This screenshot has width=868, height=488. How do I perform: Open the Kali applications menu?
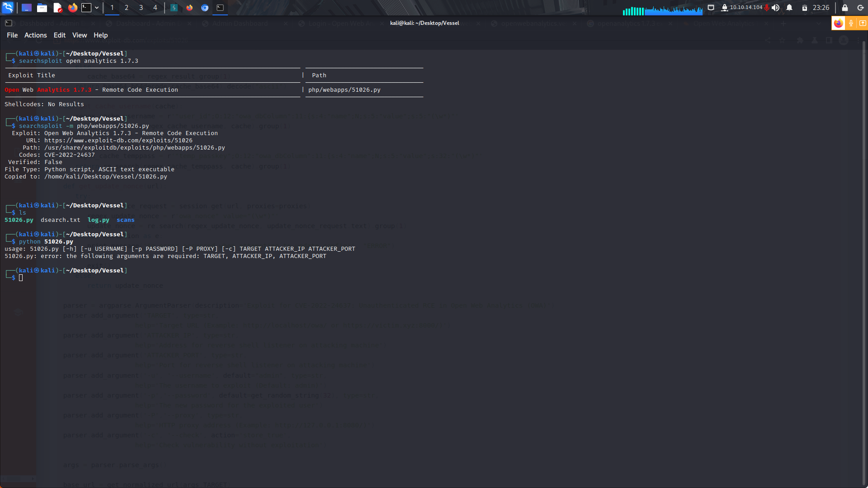[8, 8]
